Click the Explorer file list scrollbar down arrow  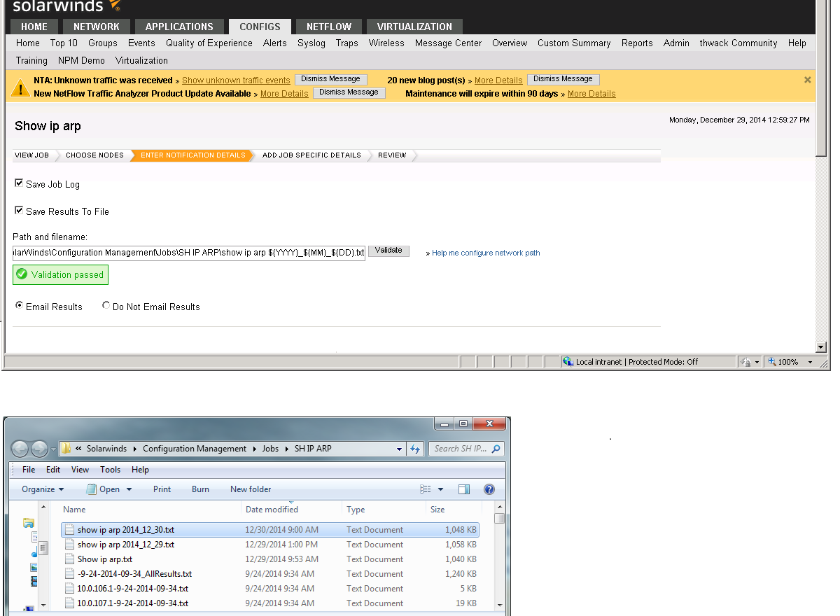[499, 604]
